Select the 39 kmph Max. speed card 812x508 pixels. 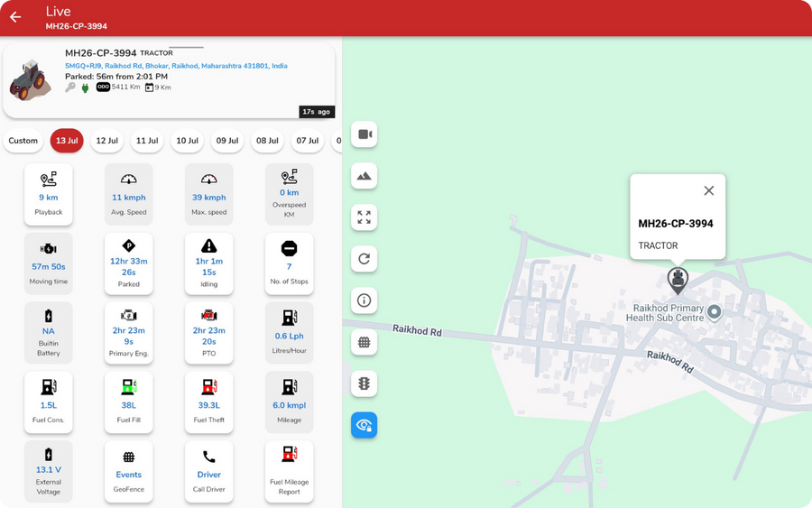tap(208, 194)
